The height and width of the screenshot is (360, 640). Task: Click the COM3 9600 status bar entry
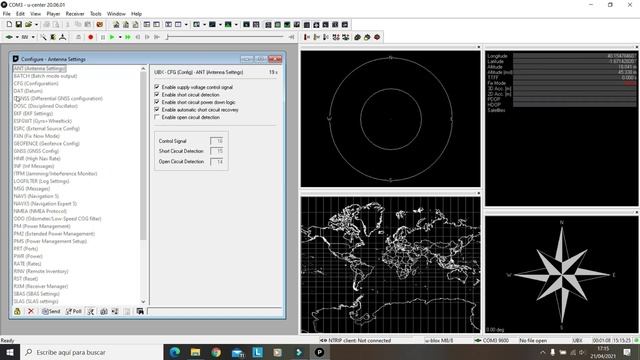point(492,340)
